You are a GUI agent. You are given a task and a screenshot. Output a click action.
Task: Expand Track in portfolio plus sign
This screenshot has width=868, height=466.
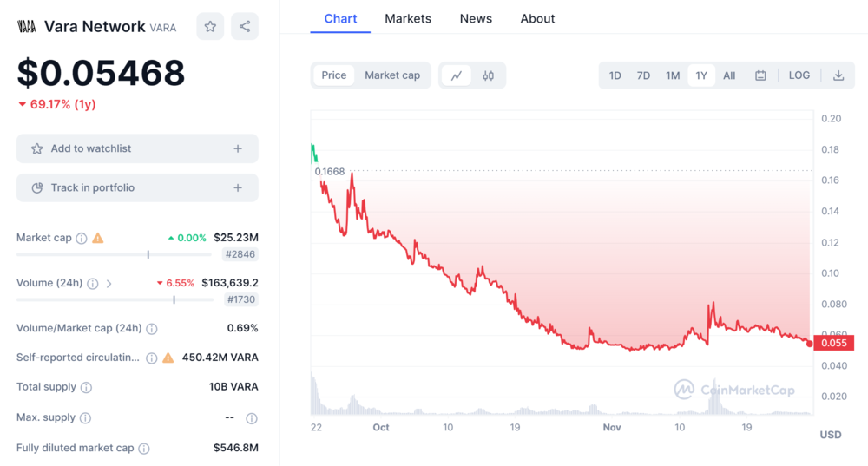(238, 187)
